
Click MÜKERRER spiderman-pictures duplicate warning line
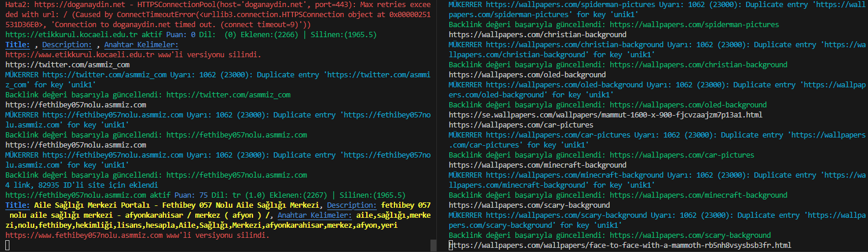657,9
